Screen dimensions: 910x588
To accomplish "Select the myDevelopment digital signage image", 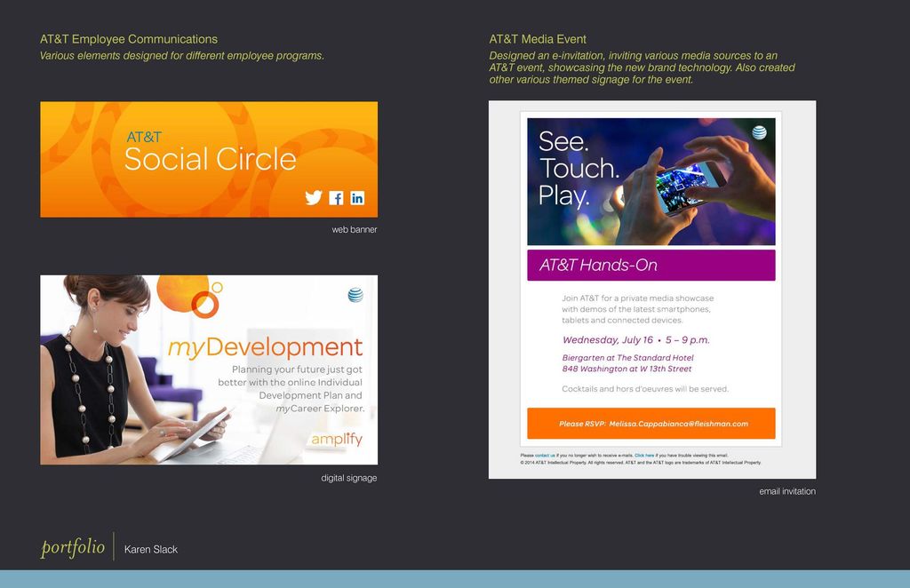I will (x=208, y=369).
